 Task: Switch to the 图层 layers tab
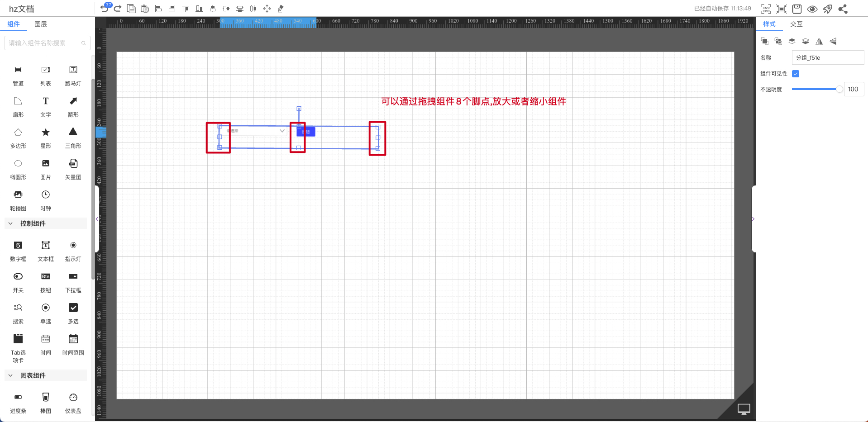(x=41, y=24)
